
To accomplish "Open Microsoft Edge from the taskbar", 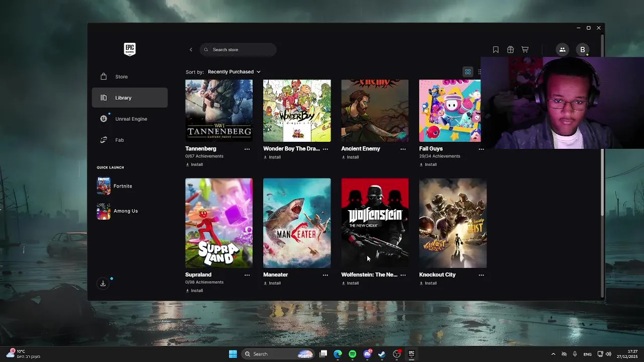I will [x=338, y=354].
